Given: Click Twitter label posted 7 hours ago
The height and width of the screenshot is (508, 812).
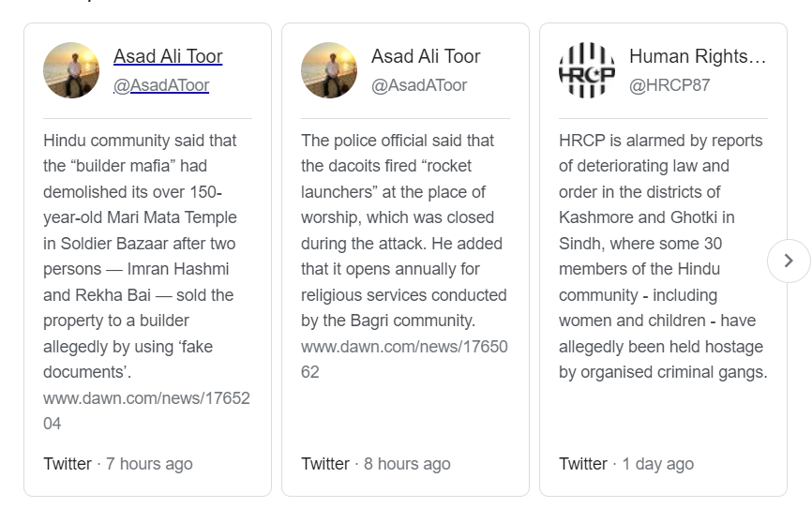Looking at the screenshot, I should pyautogui.click(x=68, y=463).
